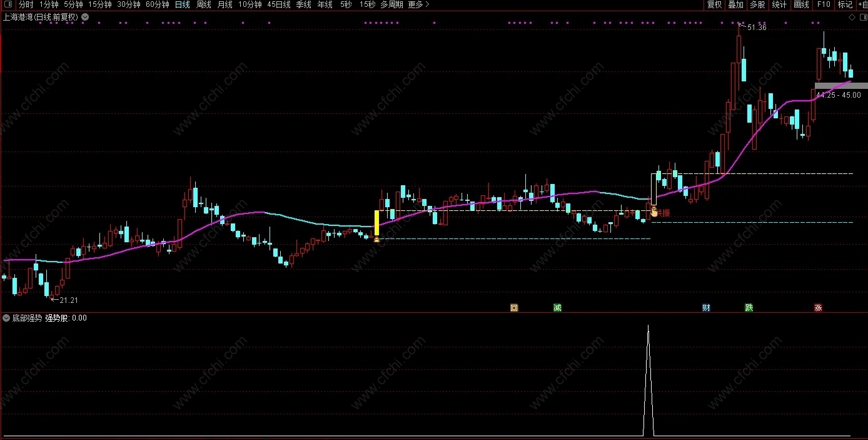Open dropdown next to 上海港湾 title

point(85,17)
